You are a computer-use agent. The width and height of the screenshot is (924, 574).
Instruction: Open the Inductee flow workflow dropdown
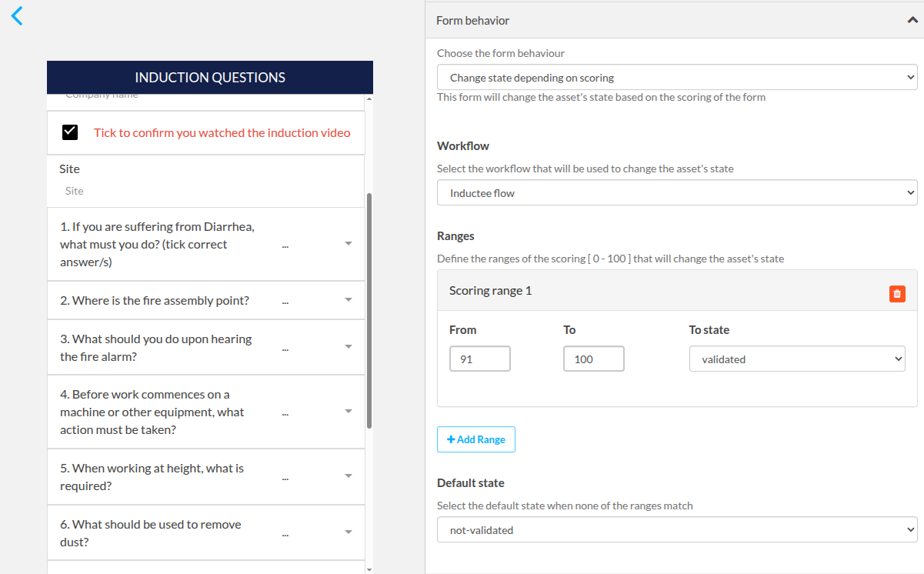677,193
